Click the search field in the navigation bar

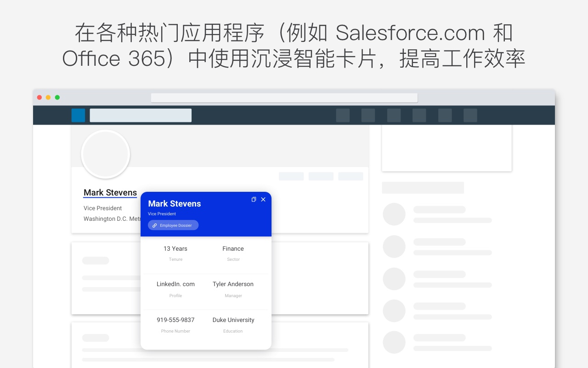click(141, 115)
